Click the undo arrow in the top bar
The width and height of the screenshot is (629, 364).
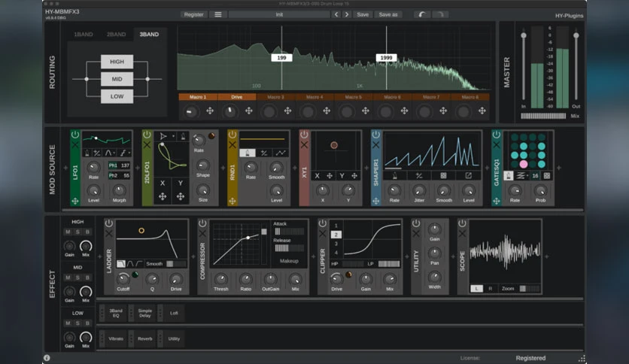pos(422,14)
